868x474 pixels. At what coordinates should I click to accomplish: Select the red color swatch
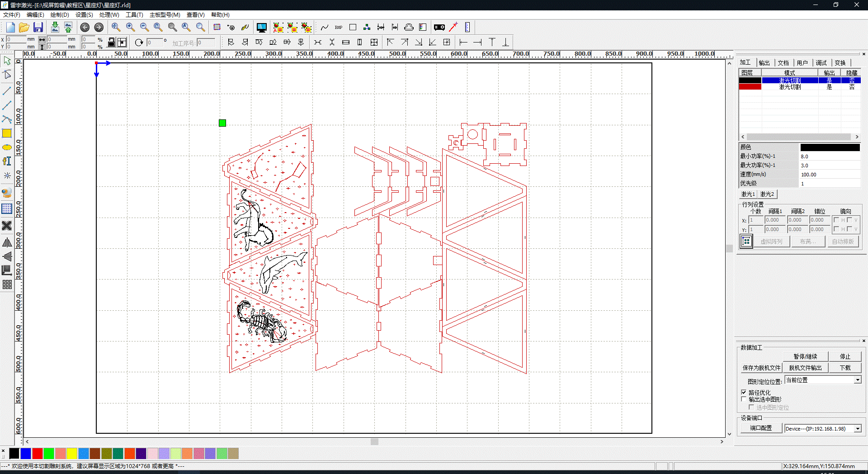pyautogui.click(x=38, y=454)
